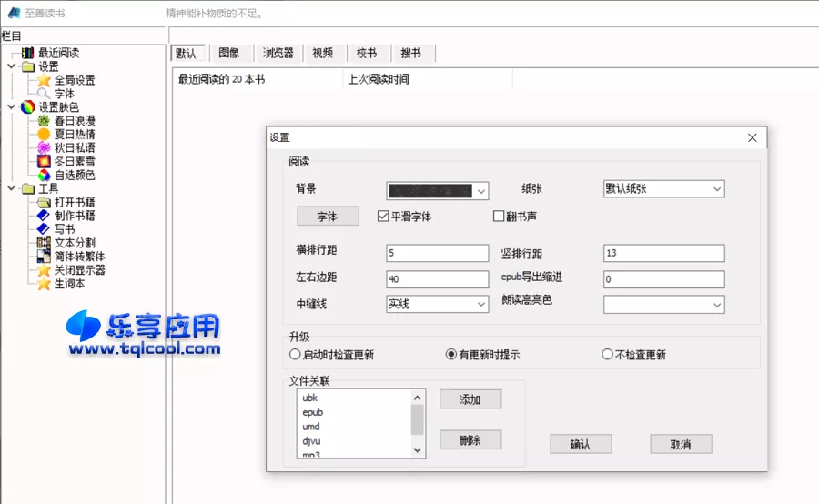
Task: Click the 至善读书 app icon in title bar
Action: 14,13
